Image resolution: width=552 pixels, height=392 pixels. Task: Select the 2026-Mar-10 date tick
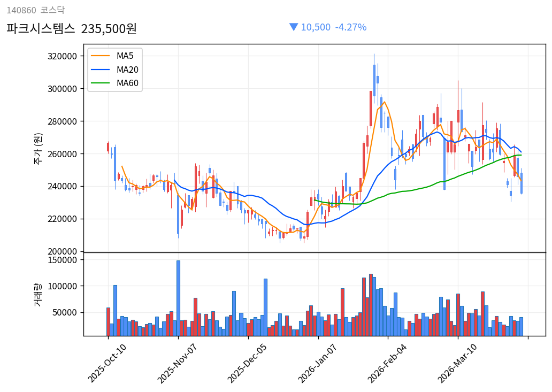tap(458, 363)
